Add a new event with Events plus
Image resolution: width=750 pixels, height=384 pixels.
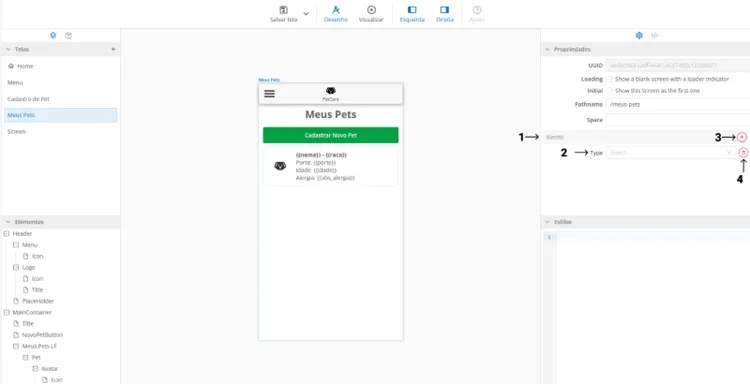click(x=742, y=137)
